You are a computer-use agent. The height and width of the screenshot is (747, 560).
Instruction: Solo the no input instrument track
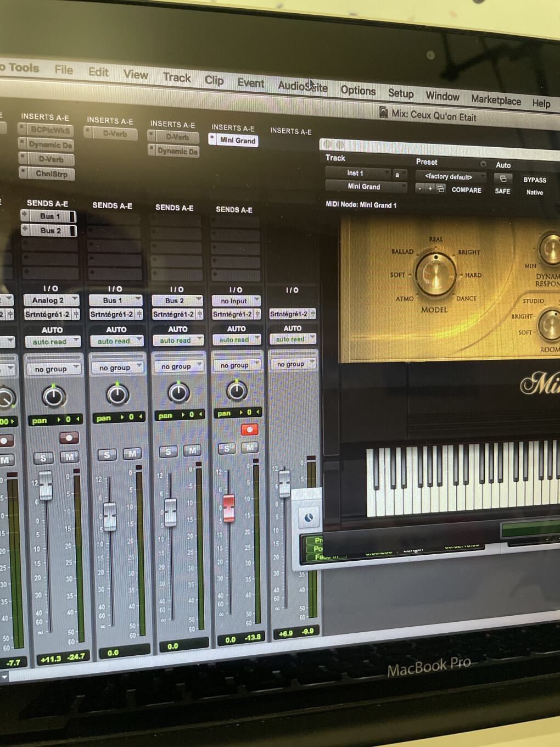(x=226, y=449)
